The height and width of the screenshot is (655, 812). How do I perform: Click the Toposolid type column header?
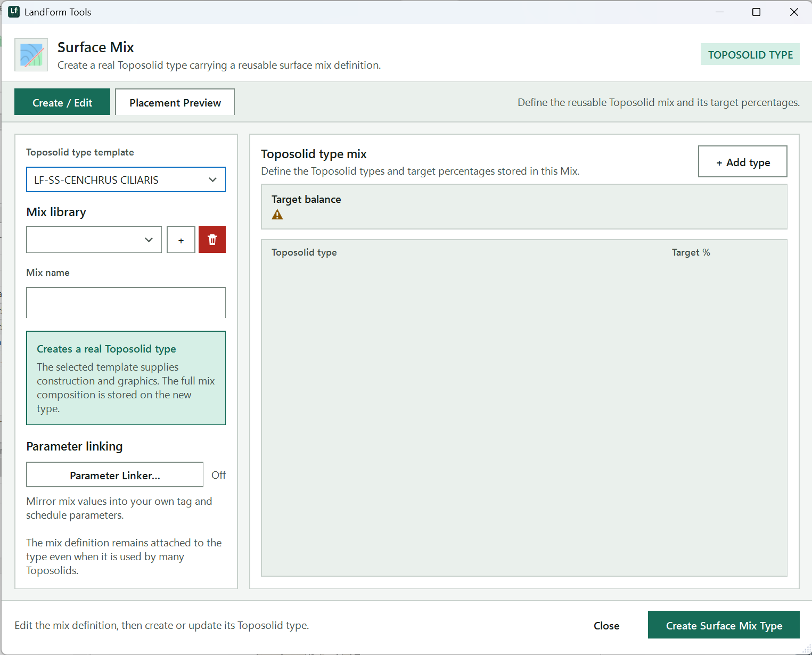click(x=304, y=252)
